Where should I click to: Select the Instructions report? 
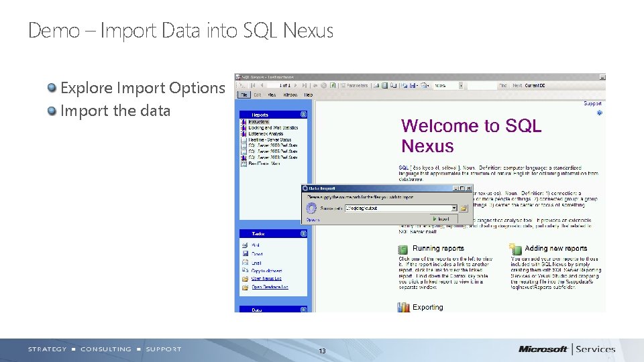[x=258, y=121]
